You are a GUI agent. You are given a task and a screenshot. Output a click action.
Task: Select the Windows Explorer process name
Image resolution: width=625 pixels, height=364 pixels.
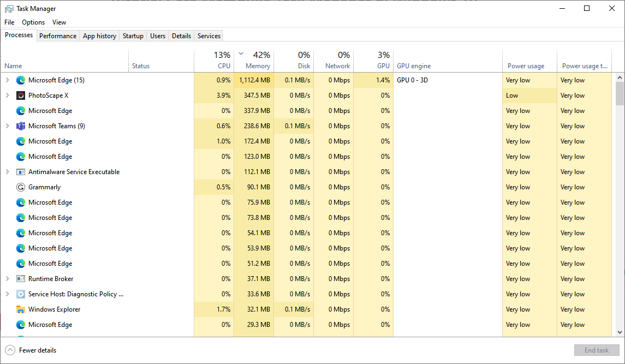point(54,309)
